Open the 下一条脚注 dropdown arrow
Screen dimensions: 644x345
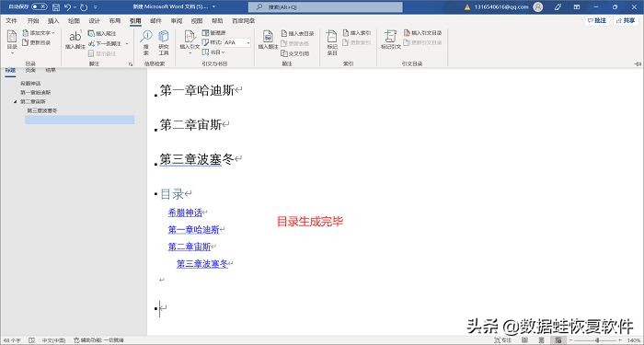point(127,43)
